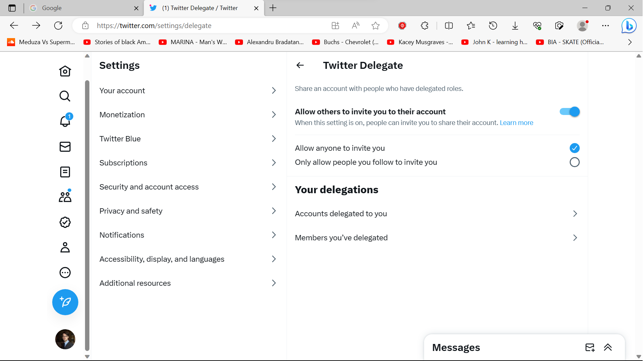This screenshot has width=644, height=361.
Task: Open Messages envelope icon in sidebar
Action: (65, 147)
